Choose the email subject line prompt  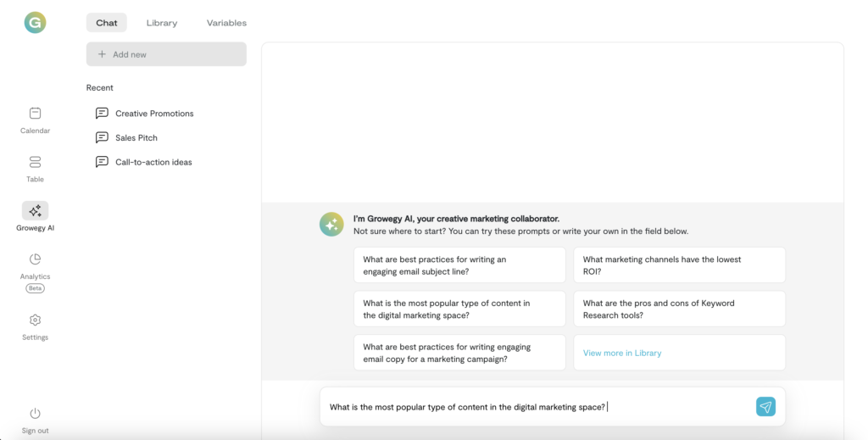click(459, 265)
